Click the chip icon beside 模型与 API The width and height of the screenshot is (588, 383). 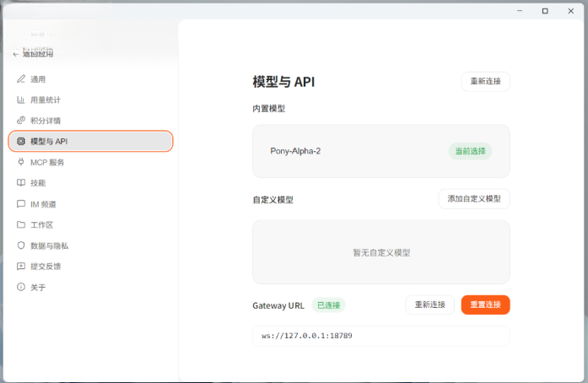coord(21,142)
